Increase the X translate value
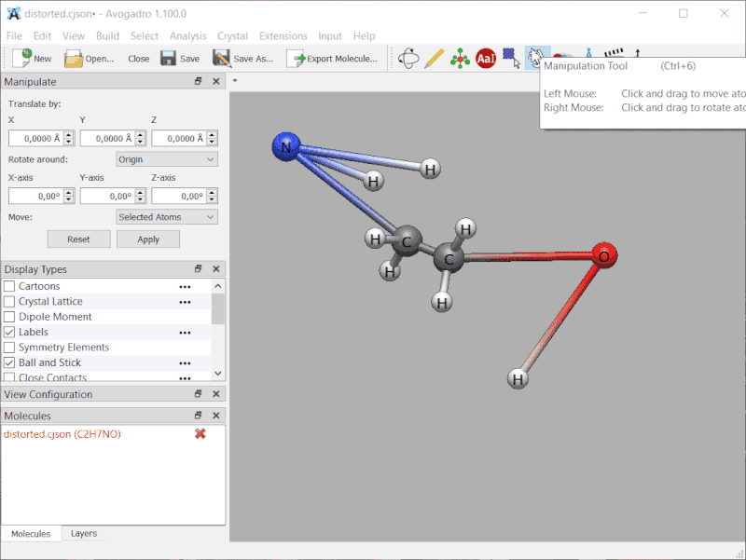 coord(69,135)
